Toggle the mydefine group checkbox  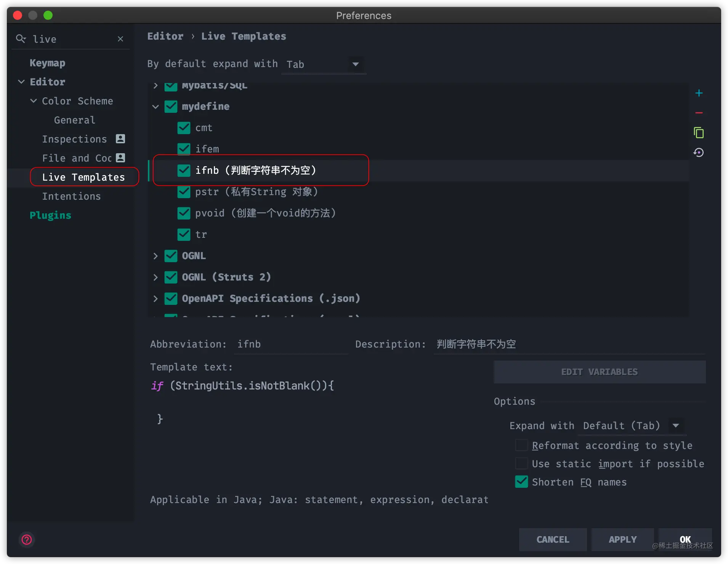[x=171, y=107]
